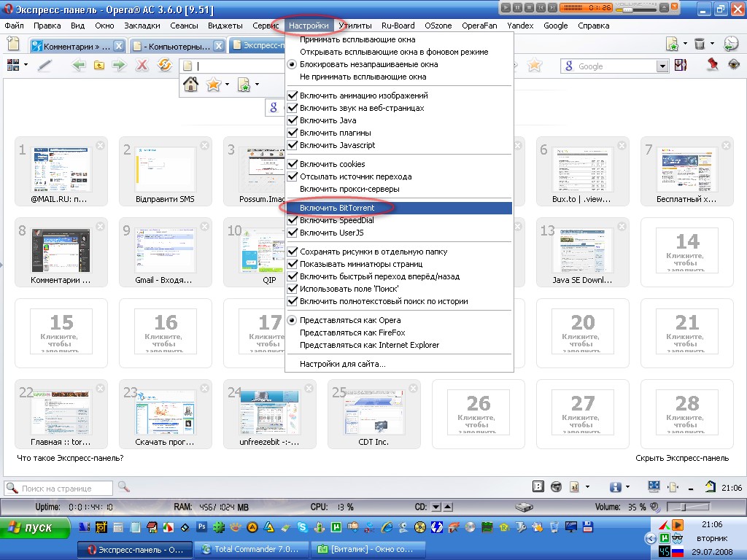Click the eject button in the mini player
This screenshot has width=747, height=560.
(665, 7)
